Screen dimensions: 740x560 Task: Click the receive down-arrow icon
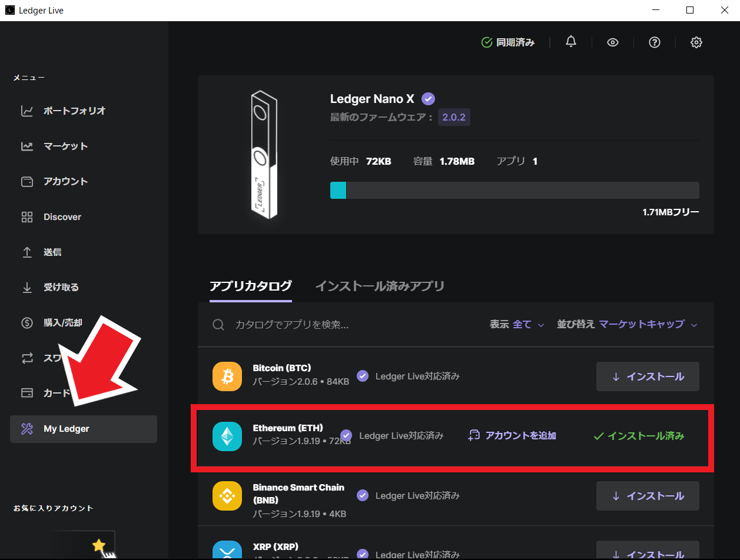pos(27,287)
